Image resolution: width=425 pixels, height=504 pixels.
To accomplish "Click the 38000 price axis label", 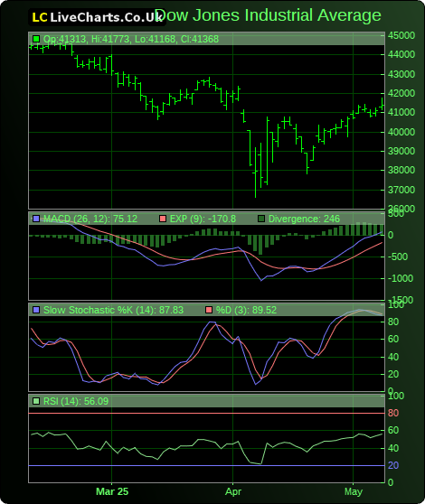I will (401, 170).
